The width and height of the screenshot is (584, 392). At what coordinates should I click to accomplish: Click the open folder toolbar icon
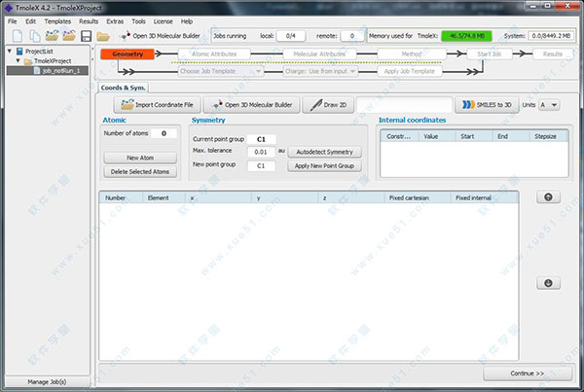pos(103,37)
